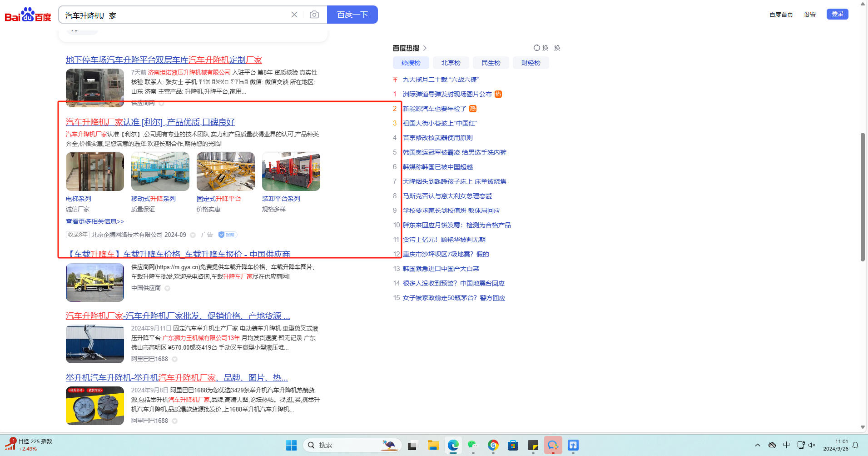Screen dimensions: 868x456
Task: Open camera image search
Action: pyautogui.click(x=314, y=15)
